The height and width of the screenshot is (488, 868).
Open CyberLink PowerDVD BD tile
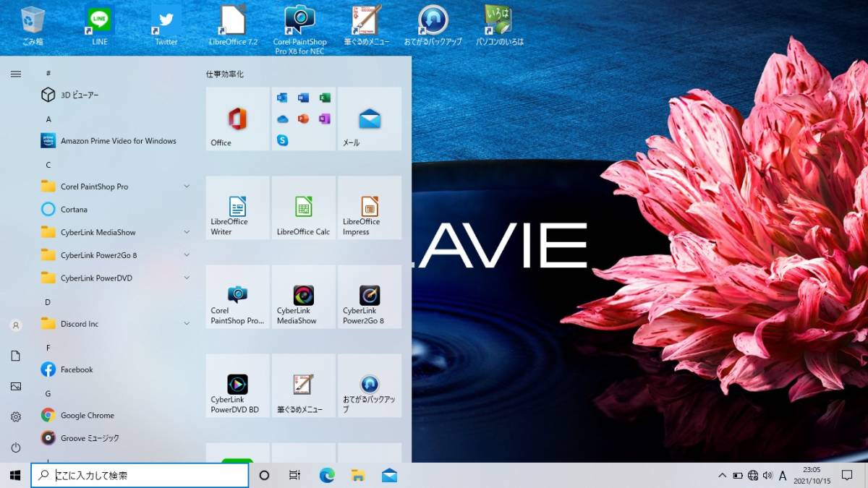click(237, 385)
